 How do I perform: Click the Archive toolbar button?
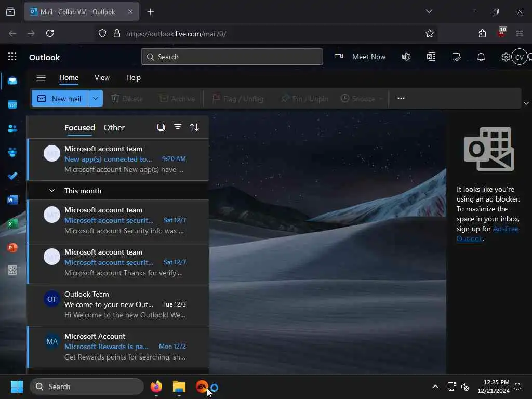tap(178, 99)
